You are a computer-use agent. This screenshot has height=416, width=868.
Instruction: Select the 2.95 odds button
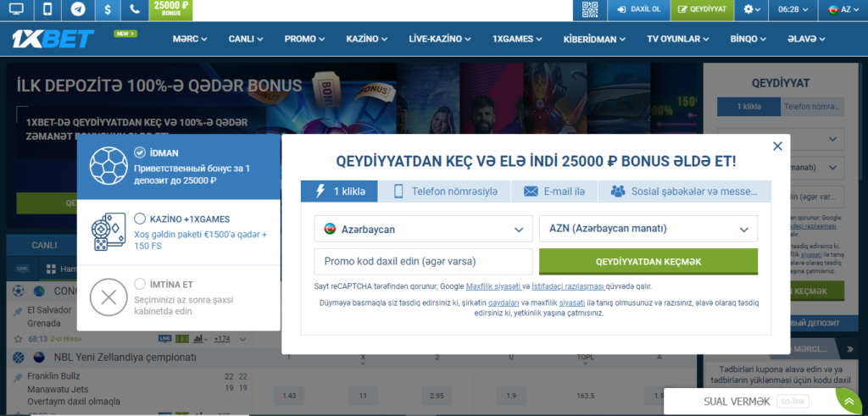pos(437,396)
